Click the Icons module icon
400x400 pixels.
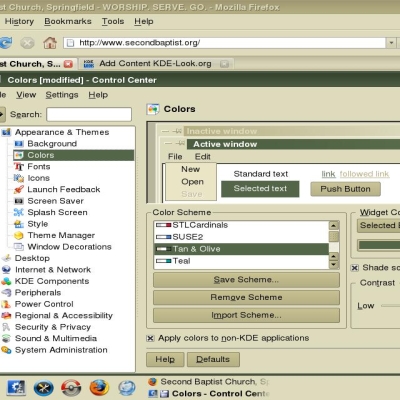point(19,178)
